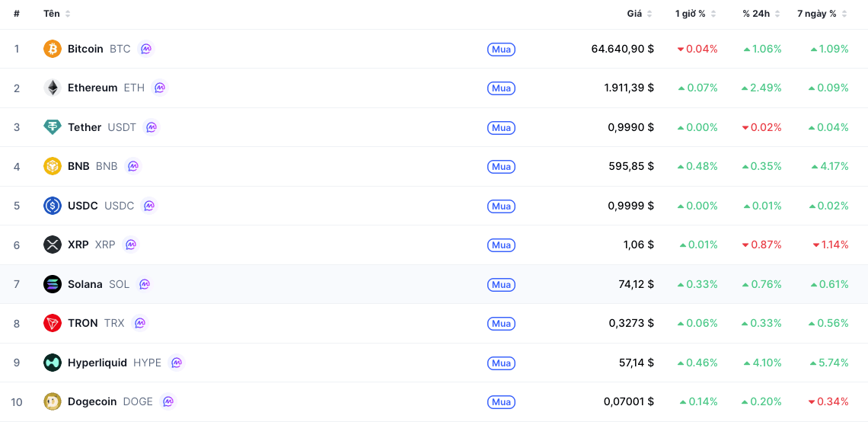868x422 pixels.
Task: Open the purple chat icon beside HYPE
Action: pos(176,363)
